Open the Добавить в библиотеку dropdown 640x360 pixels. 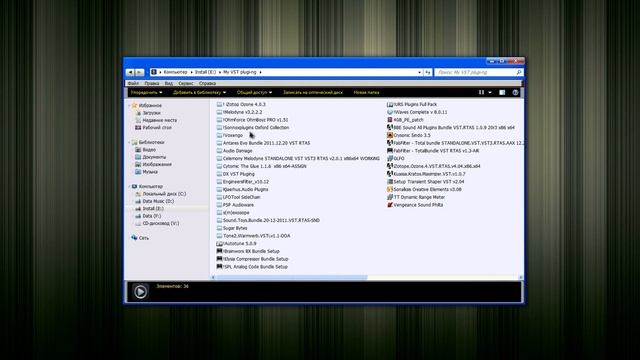(x=199, y=93)
